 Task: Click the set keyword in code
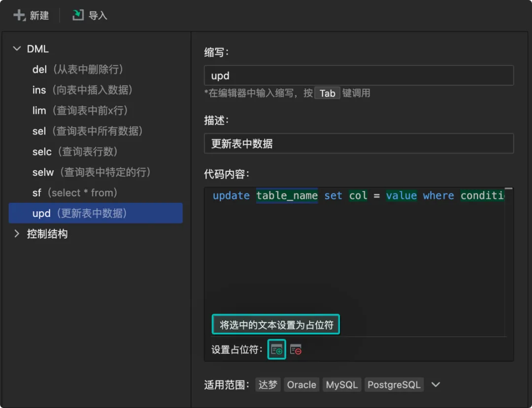pos(333,195)
